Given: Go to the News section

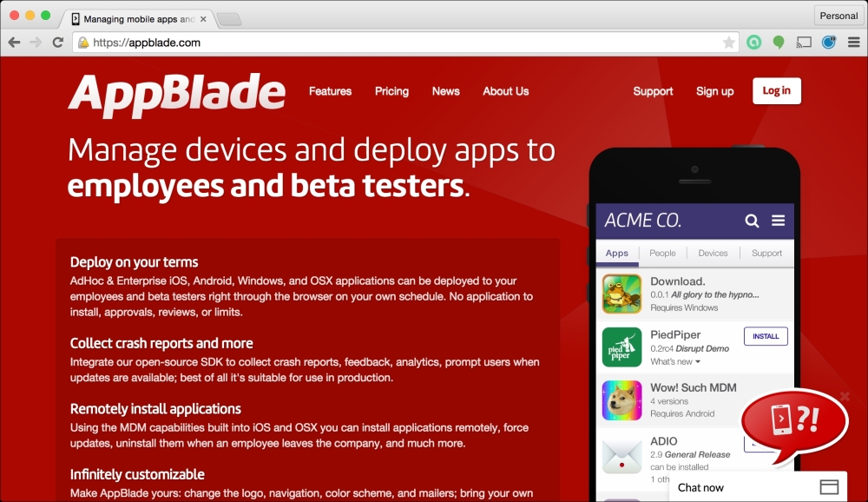Looking at the screenshot, I should tap(445, 91).
